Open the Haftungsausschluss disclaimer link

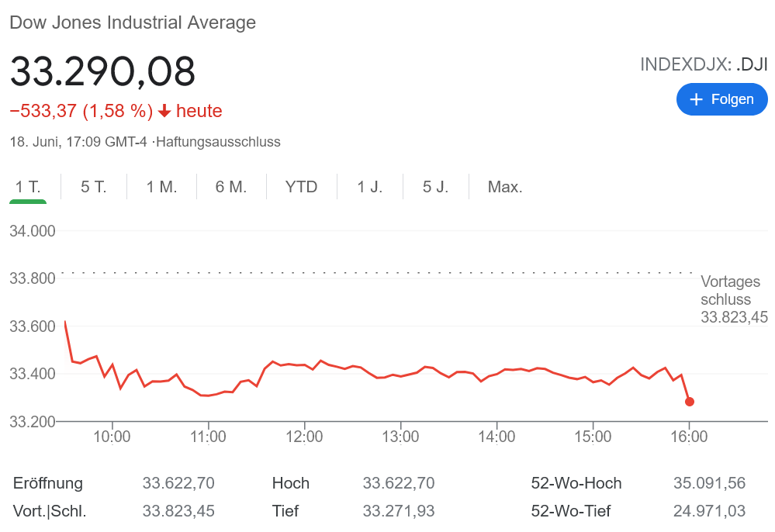(218, 142)
